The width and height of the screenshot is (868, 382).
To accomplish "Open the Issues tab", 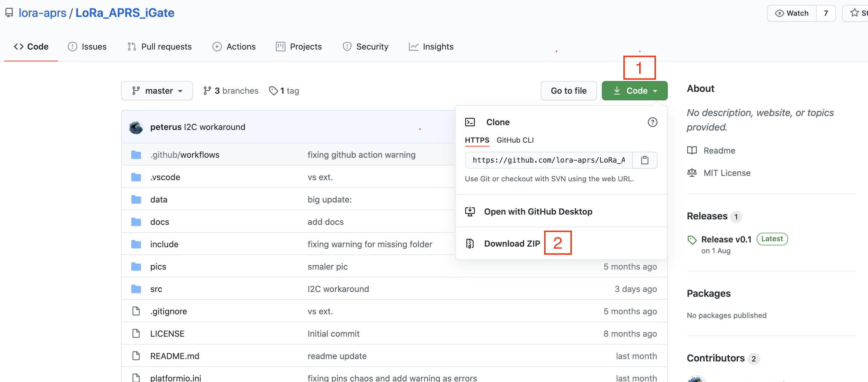I will [x=87, y=47].
